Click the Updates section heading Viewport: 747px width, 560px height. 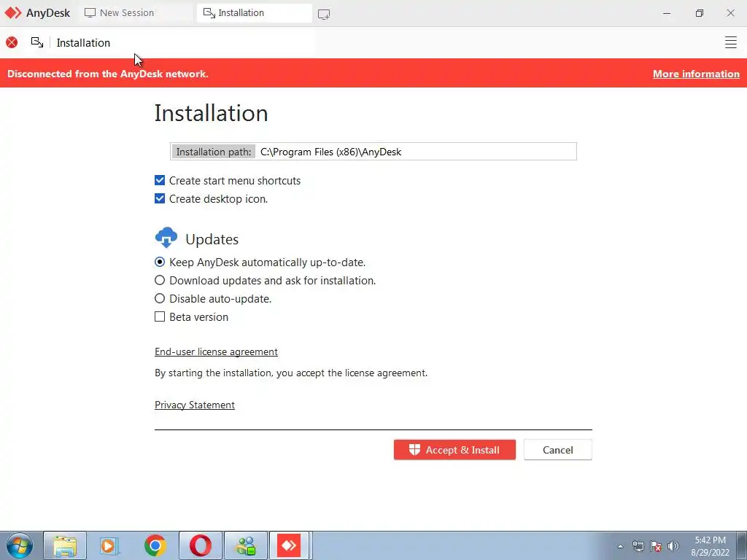(212, 239)
